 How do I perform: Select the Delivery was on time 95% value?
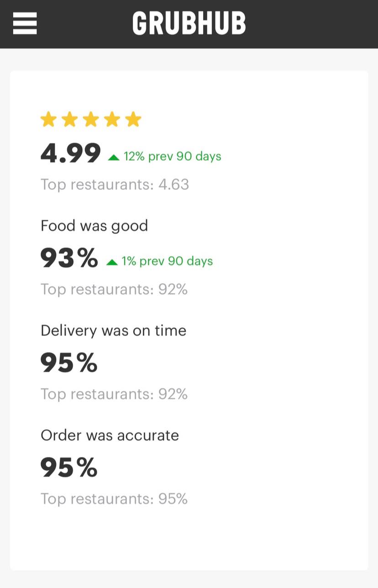click(x=69, y=363)
